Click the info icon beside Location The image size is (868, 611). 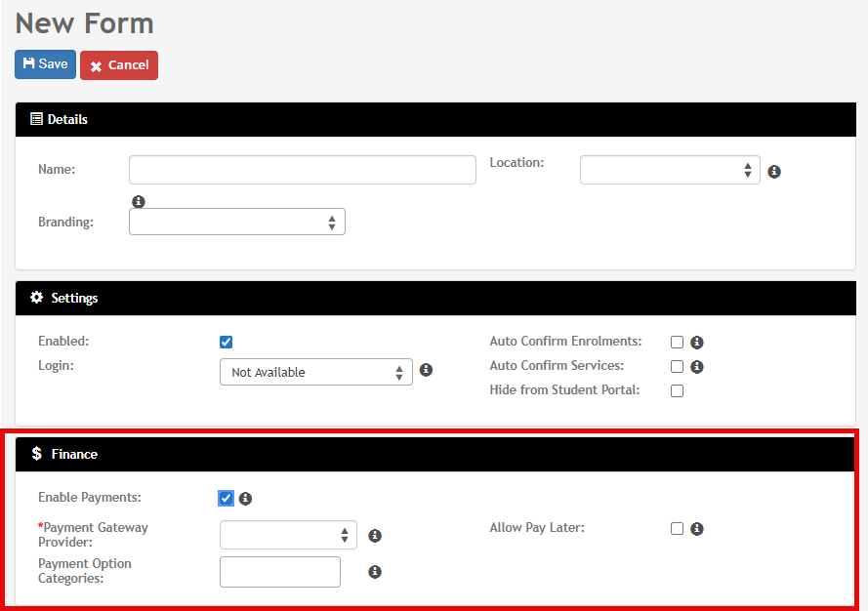(774, 172)
